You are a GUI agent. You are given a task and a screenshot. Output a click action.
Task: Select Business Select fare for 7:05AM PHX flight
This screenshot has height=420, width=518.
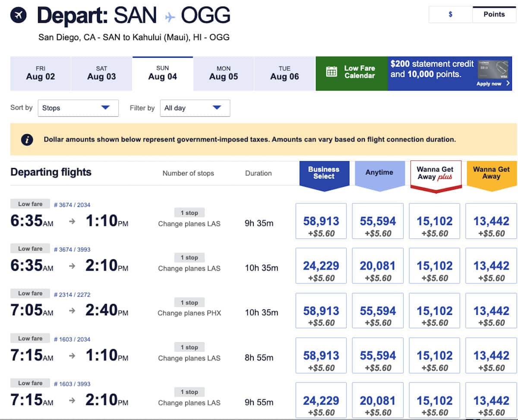coord(321,311)
